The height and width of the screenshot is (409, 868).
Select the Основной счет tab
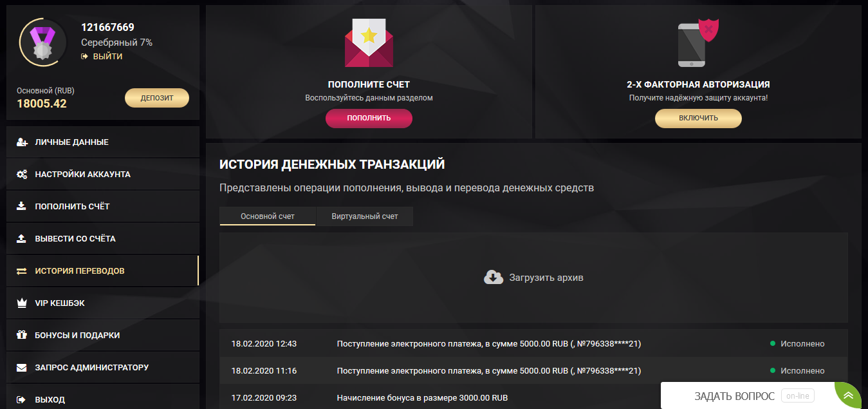click(267, 216)
